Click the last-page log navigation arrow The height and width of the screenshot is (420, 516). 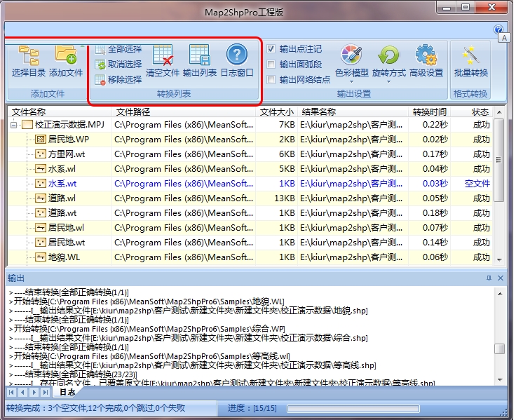pyautogui.click(x=46, y=392)
